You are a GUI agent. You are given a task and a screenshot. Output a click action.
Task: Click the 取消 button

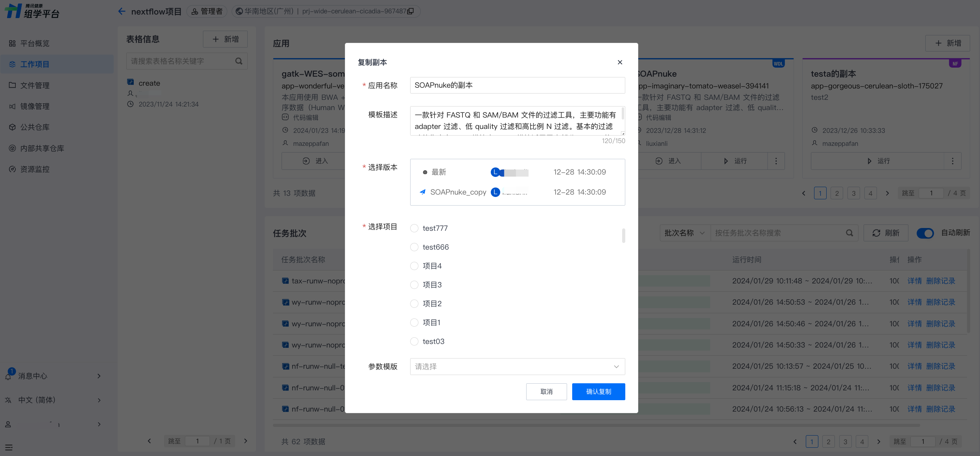coord(546,392)
